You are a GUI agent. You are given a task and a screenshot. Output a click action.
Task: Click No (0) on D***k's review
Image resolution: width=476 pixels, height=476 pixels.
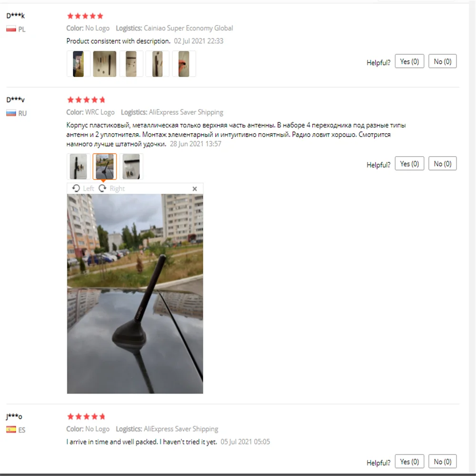click(442, 61)
